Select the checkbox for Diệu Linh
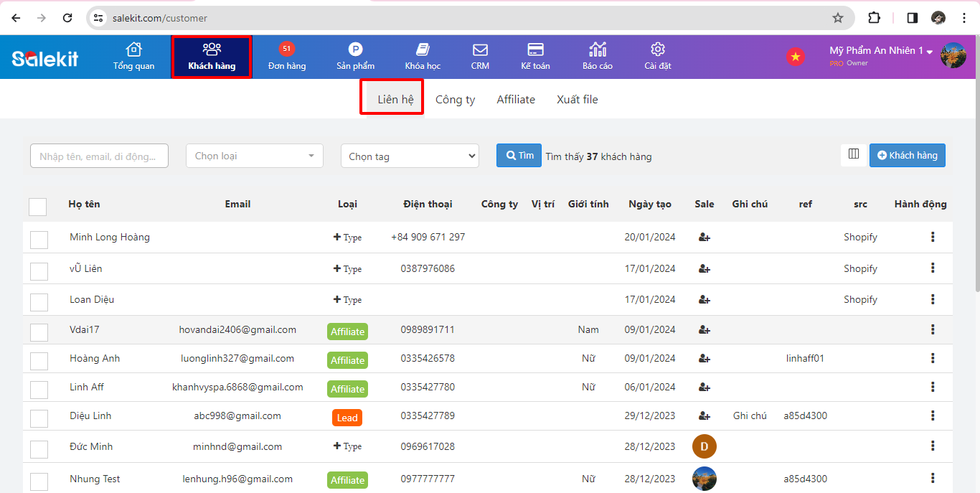This screenshot has width=980, height=493. point(39,418)
